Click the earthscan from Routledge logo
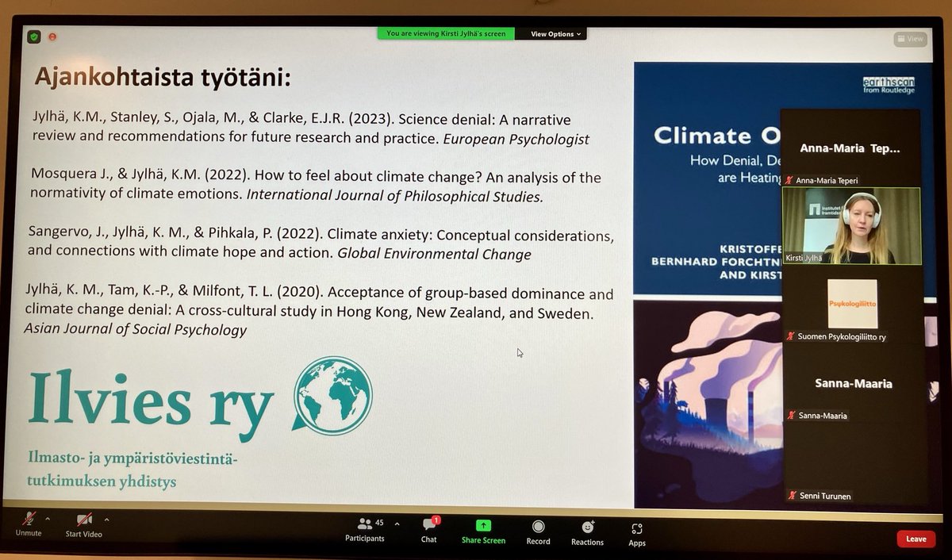Screen dimensions: 952x560 click(889, 85)
